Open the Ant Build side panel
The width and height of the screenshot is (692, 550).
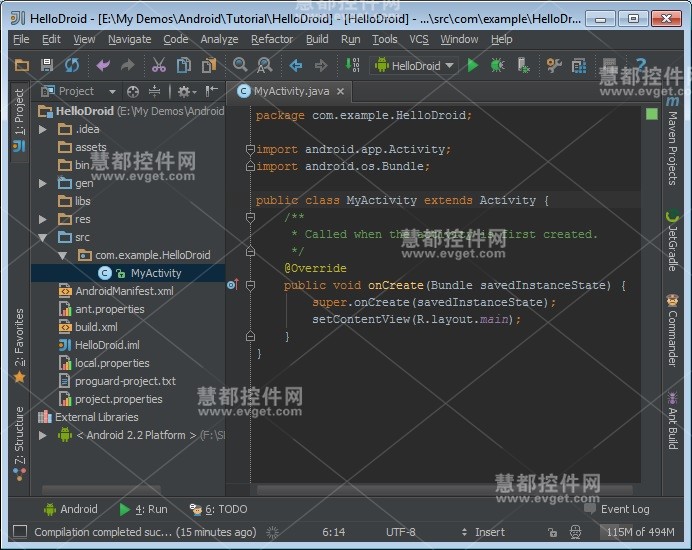pyautogui.click(x=672, y=421)
